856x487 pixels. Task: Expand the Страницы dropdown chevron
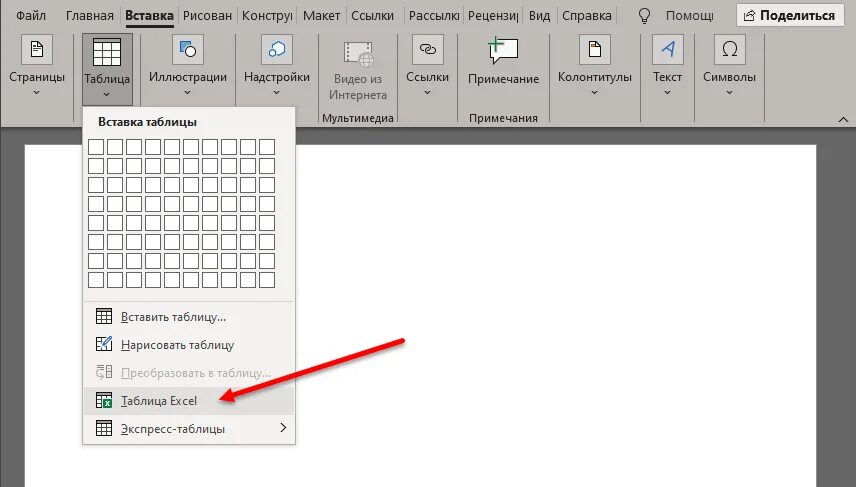[37, 93]
